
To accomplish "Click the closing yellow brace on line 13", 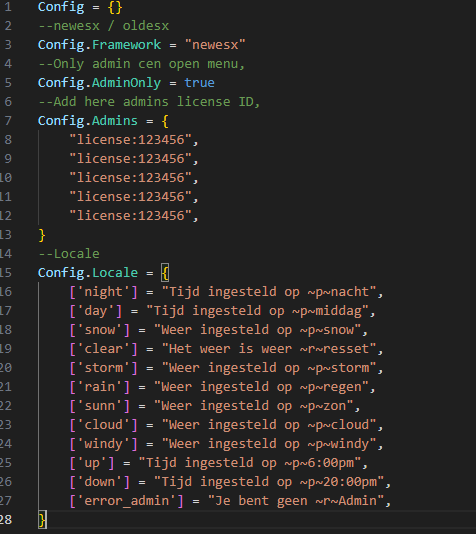I will click(42, 235).
